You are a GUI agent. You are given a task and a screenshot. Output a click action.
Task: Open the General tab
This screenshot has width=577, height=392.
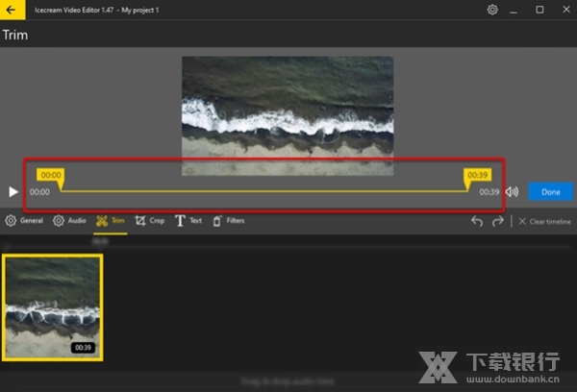point(24,221)
